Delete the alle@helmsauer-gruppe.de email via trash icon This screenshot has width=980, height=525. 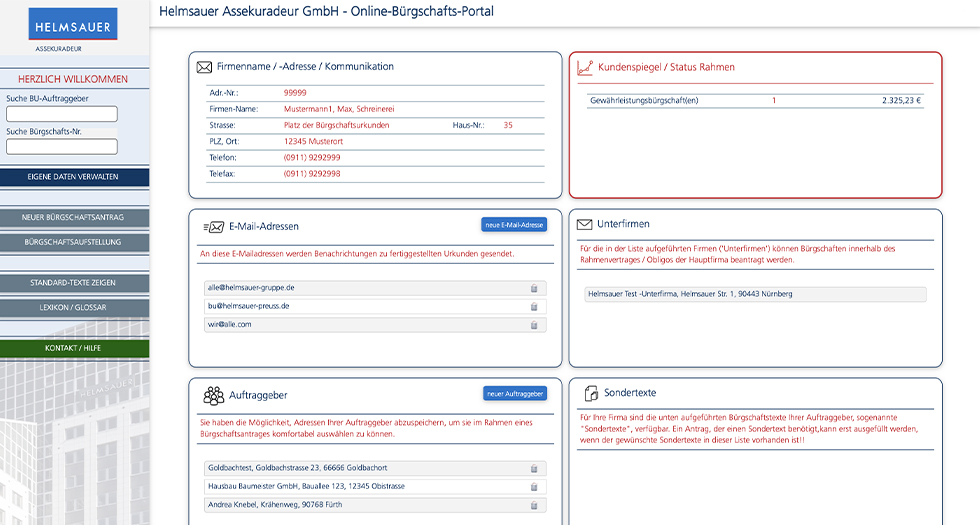tap(534, 288)
